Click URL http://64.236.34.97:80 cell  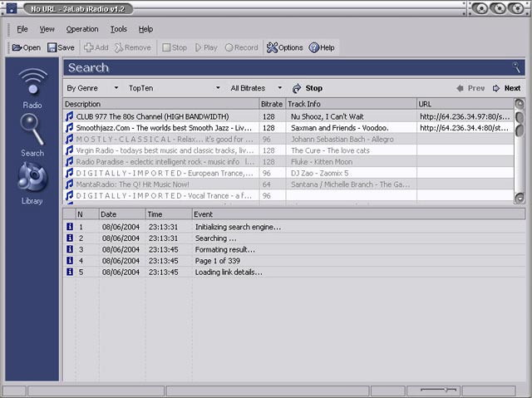click(465, 116)
